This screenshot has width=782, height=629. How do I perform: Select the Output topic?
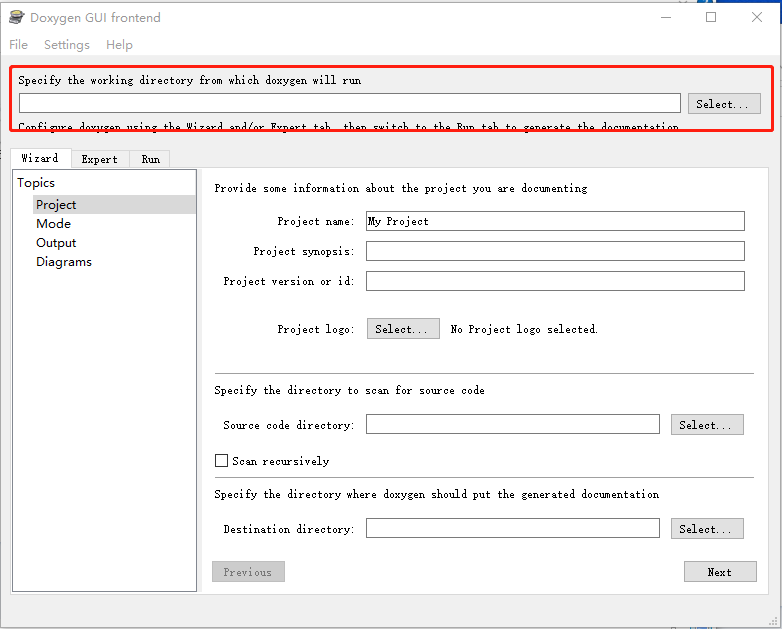(x=56, y=243)
